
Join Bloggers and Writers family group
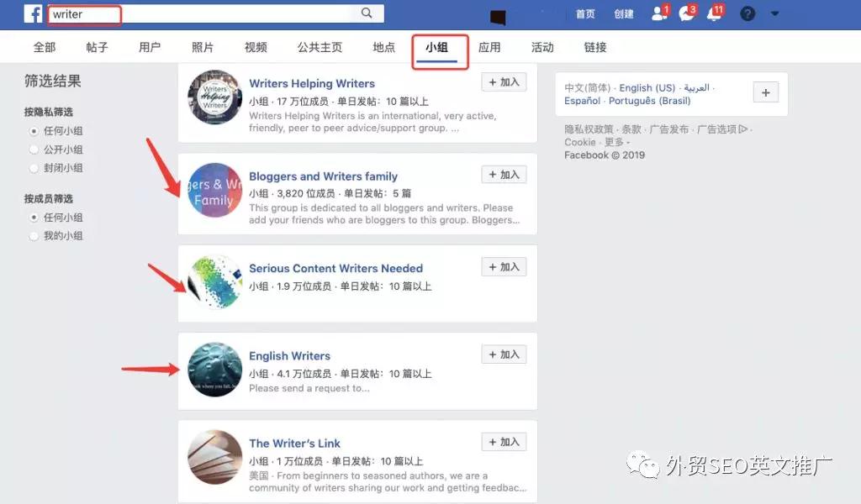[504, 175]
